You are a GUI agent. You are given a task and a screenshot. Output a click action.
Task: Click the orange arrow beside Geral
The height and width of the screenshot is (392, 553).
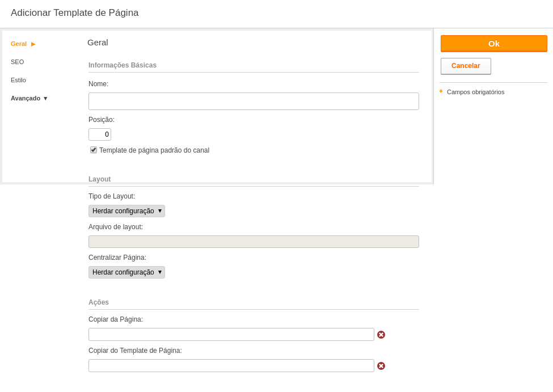(x=33, y=44)
